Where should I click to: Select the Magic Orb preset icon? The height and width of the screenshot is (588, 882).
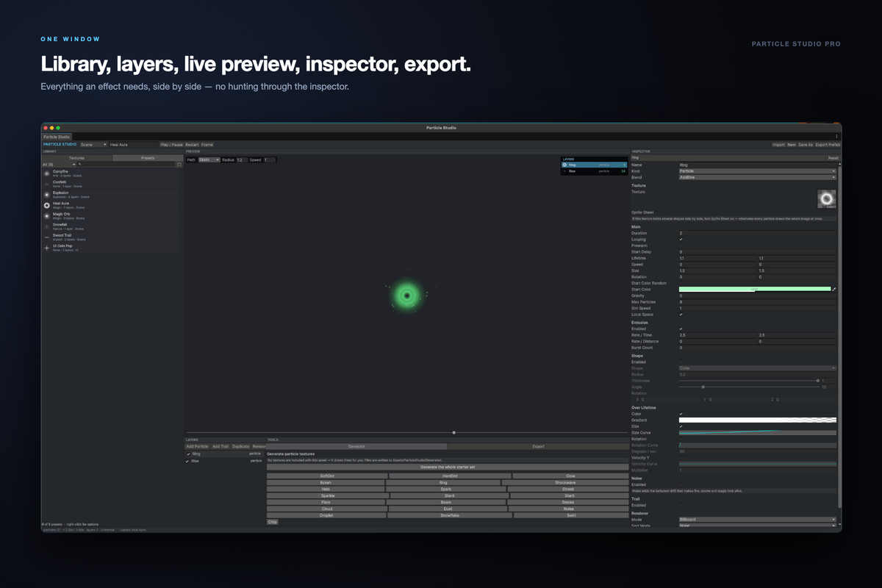click(47, 216)
